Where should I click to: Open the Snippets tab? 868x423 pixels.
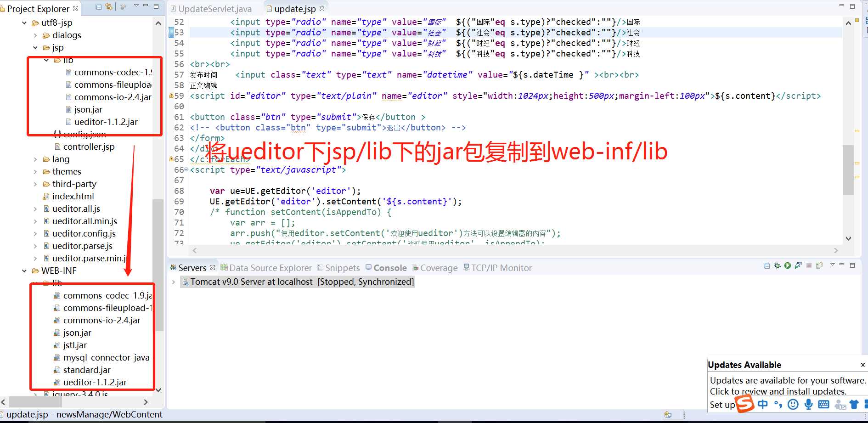point(339,268)
